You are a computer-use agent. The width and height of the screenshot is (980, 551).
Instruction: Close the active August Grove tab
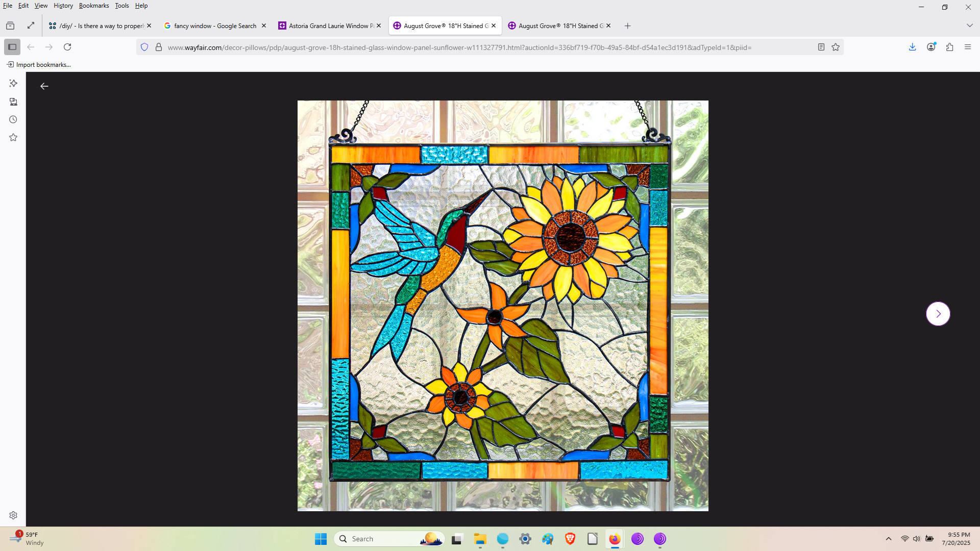click(x=494, y=26)
